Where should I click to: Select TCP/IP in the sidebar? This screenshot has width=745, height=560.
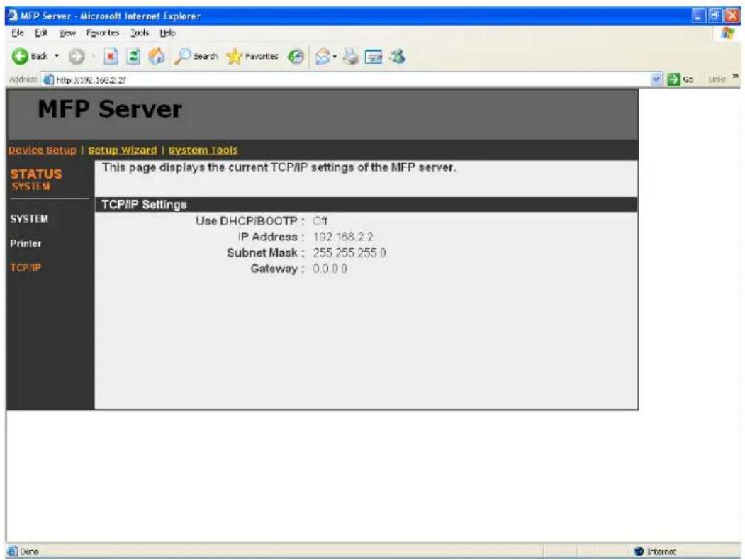click(26, 267)
